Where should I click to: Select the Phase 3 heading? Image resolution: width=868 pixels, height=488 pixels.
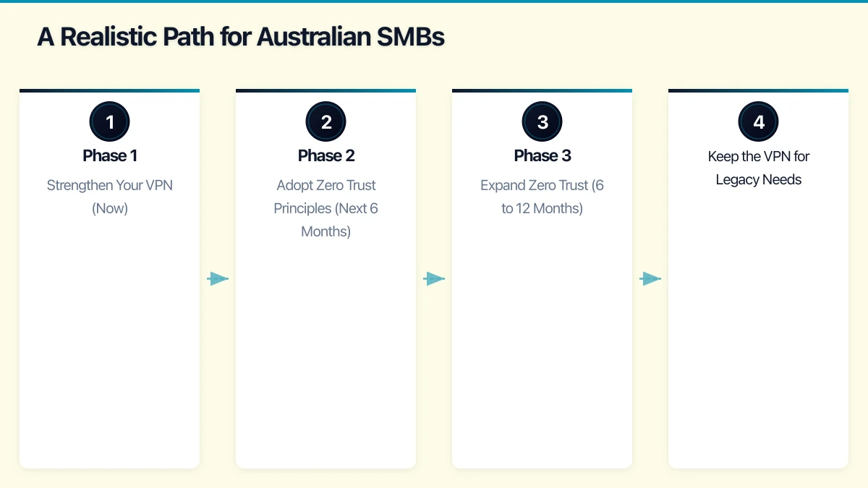click(542, 155)
